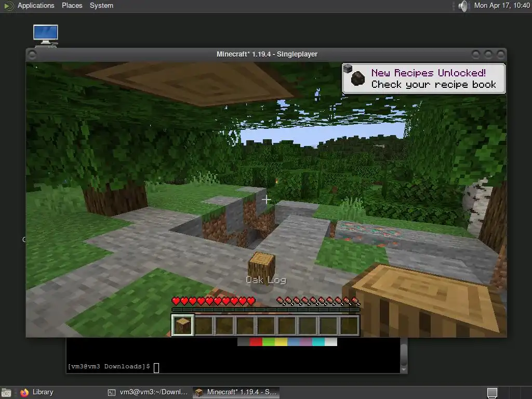Image resolution: width=532 pixels, height=399 pixels.
Task: Click the volume speaker icon in top panel
Action: [462, 6]
